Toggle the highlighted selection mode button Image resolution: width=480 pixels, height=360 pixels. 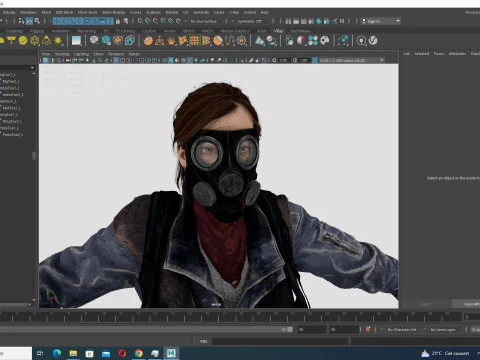click(29, 21)
